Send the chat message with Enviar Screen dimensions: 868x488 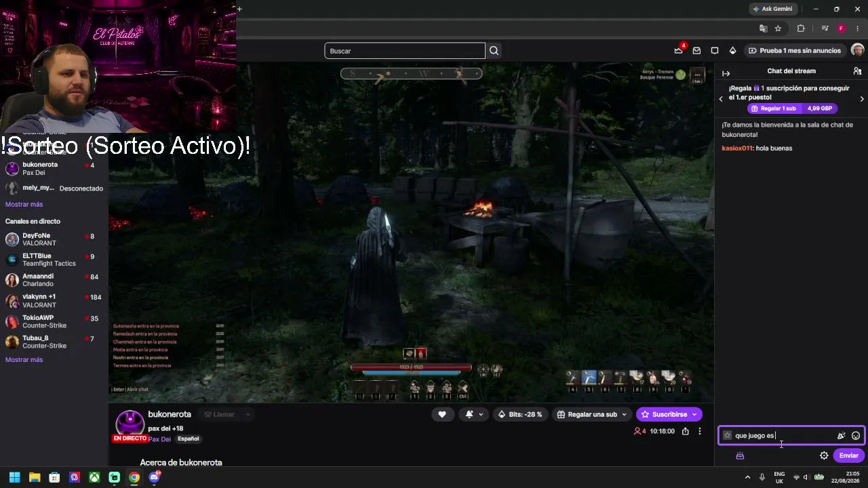[x=849, y=455]
